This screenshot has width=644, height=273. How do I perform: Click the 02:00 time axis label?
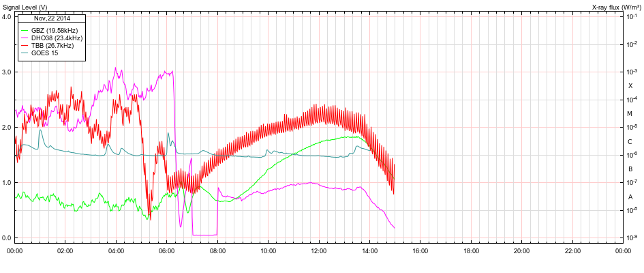point(65,250)
